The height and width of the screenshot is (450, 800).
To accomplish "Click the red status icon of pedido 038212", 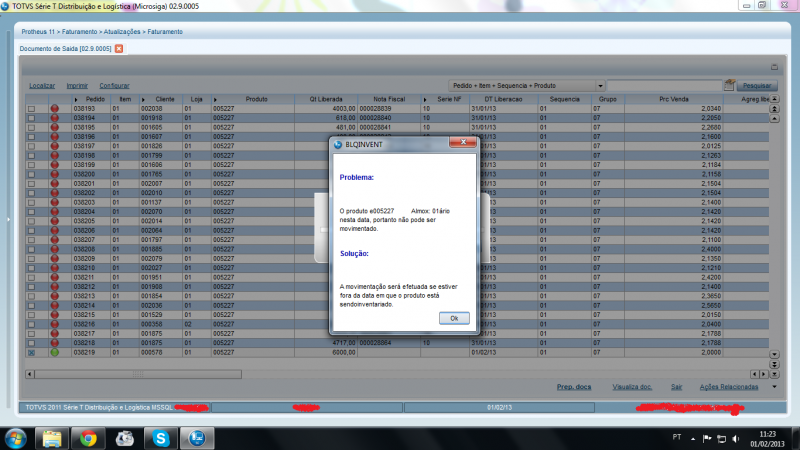I will [55, 287].
